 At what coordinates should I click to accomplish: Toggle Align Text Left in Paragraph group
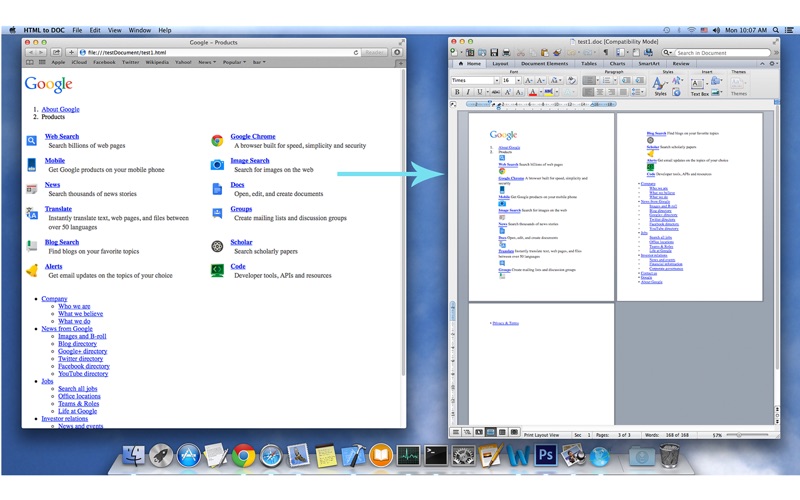click(588, 92)
